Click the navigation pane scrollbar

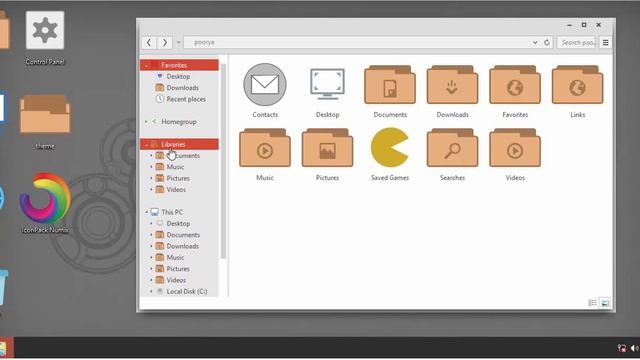pyautogui.click(x=223, y=161)
